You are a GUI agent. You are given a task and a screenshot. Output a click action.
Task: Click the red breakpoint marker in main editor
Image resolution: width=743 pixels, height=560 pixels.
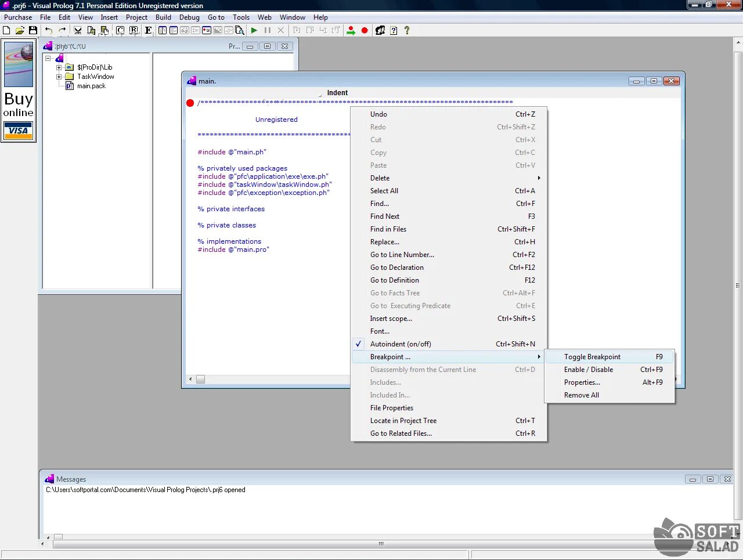click(x=190, y=103)
